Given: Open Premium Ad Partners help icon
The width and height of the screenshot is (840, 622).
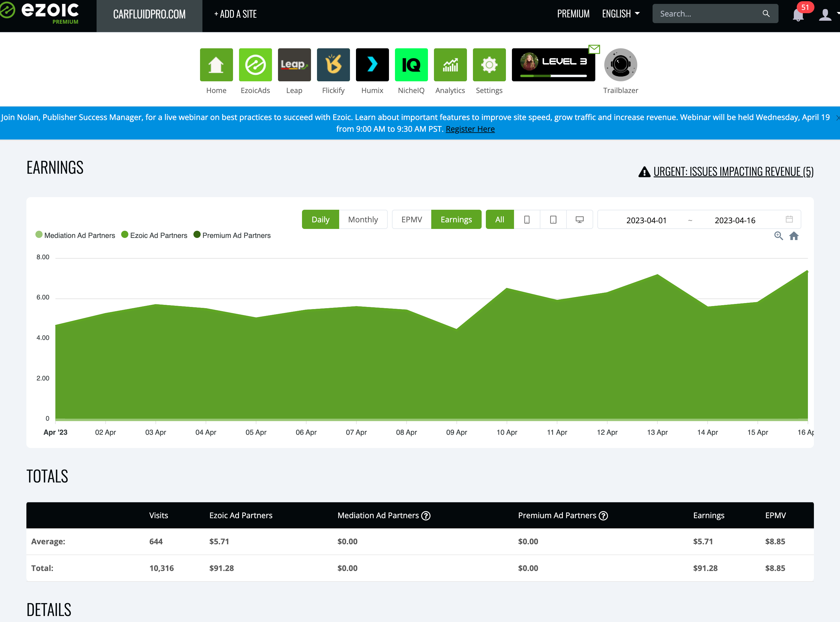Looking at the screenshot, I should (x=603, y=515).
